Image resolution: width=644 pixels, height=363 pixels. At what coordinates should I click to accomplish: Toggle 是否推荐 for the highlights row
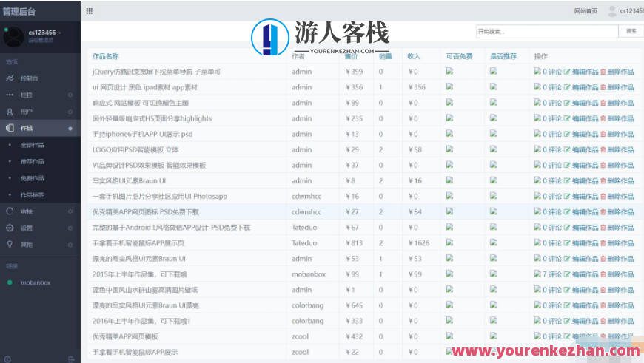(493, 118)
